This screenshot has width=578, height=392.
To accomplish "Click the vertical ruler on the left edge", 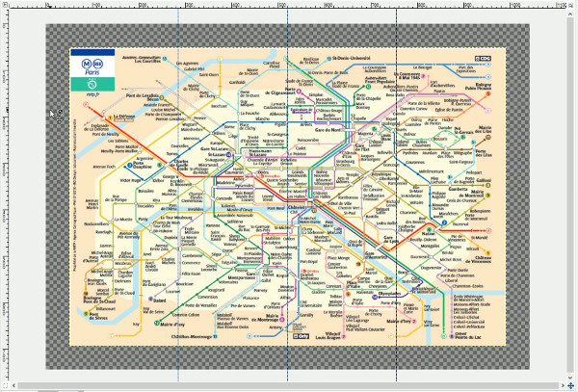I will coord(5,196).
